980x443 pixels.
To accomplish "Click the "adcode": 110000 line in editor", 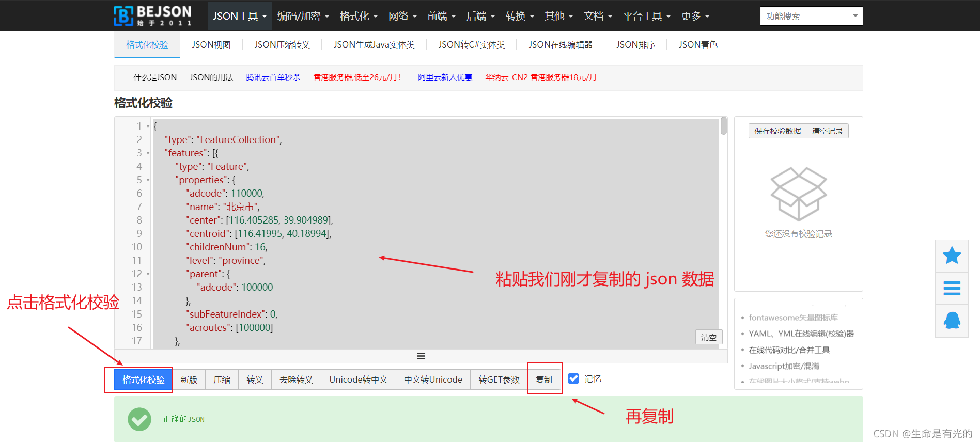I will pos(225,193).
